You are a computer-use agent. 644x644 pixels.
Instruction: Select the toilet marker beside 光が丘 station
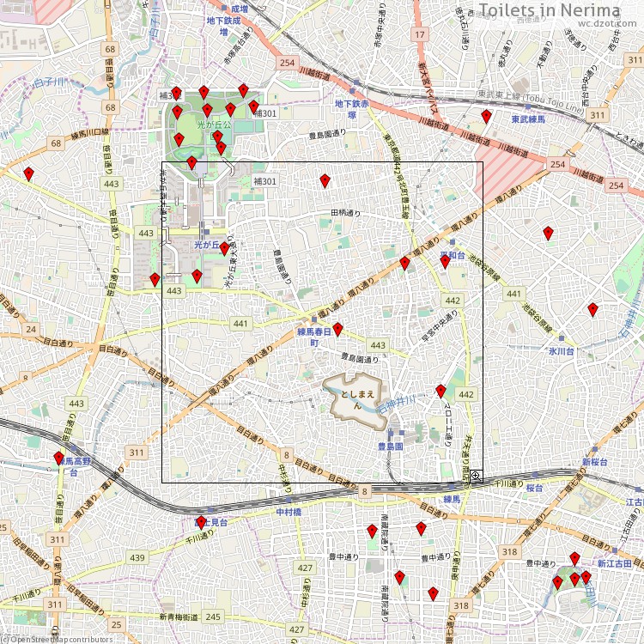224,249
